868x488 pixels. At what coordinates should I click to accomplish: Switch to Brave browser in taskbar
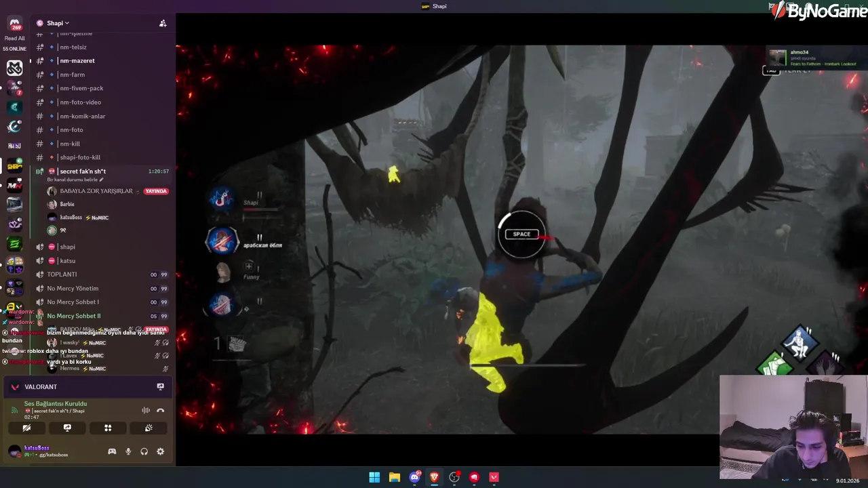(x=434, y=477)
